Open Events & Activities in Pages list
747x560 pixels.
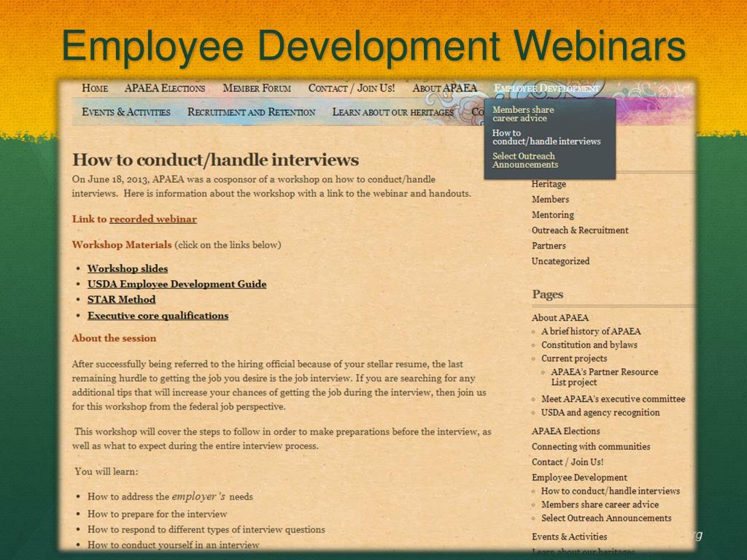(x=569, y=537)
